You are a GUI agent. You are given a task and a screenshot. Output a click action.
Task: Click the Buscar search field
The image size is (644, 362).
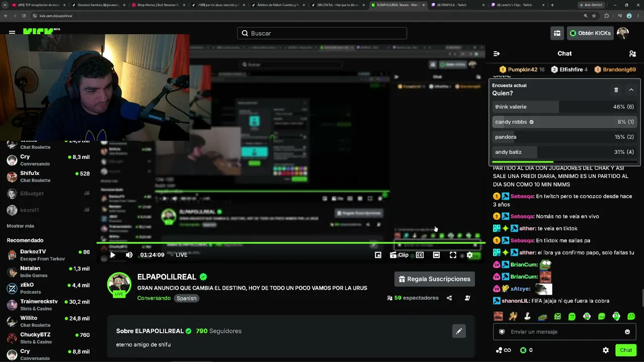[322, 33]
